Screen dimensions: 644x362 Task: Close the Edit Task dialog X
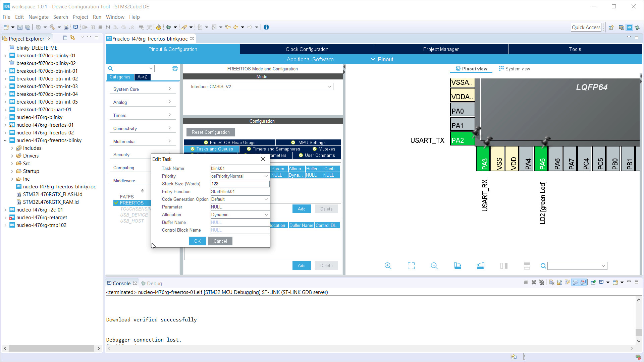pyautogui.click(x=263, y=159)
